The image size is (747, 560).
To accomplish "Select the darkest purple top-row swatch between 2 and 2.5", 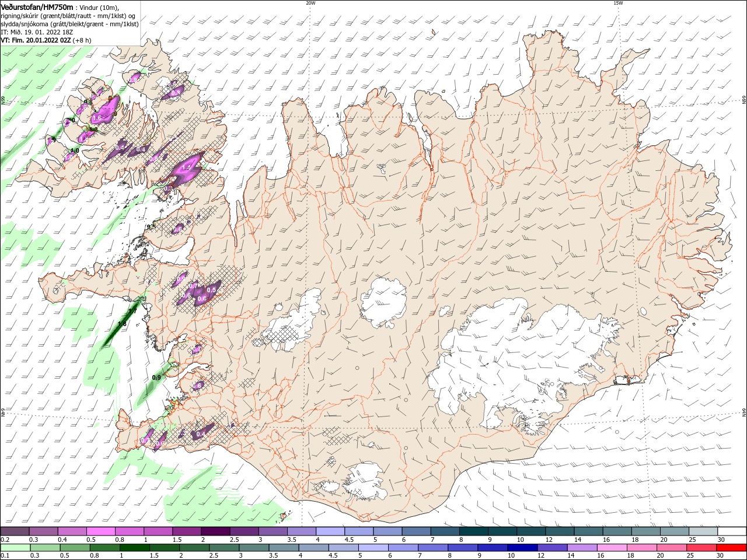I will click(x=215, y=531).
